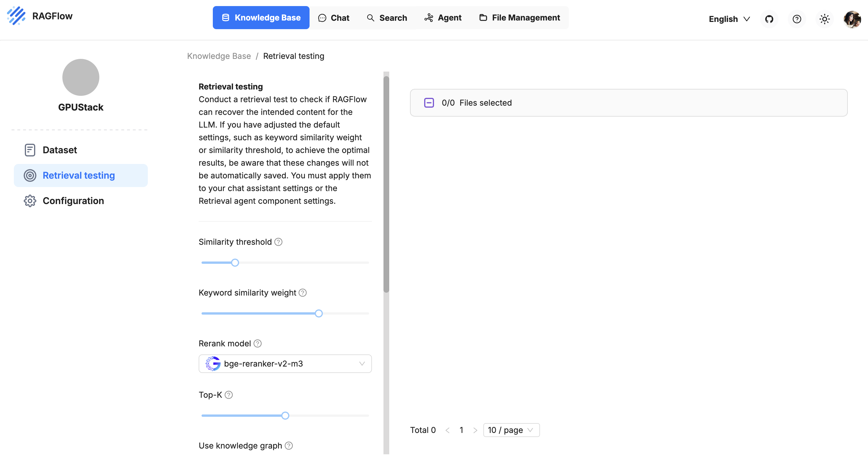Click the Keyword similarity weight help icon
This screenshot has width=868, height=467.
click(x=303, y=293)
